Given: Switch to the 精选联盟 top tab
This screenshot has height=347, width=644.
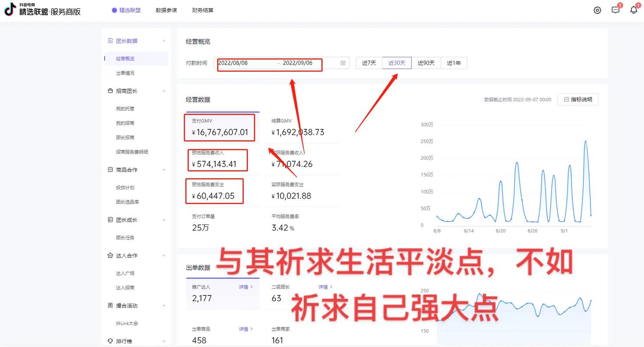Looking at the screenshot, I should point(126,10).
